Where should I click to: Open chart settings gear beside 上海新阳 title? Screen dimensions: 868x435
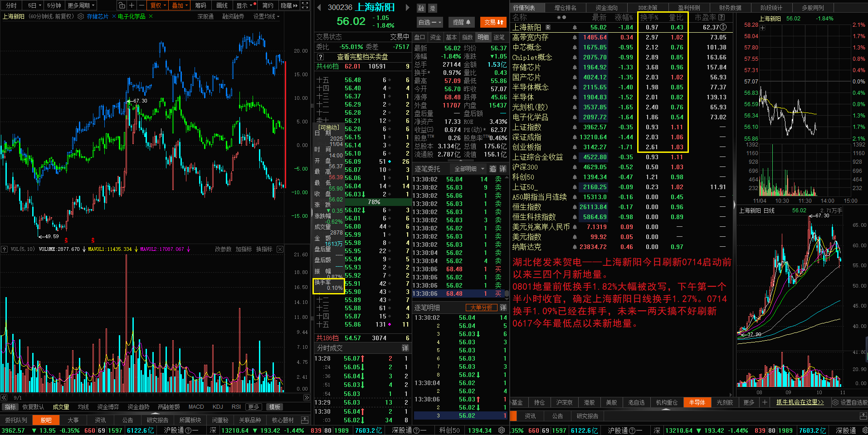[x=81, y=16]
